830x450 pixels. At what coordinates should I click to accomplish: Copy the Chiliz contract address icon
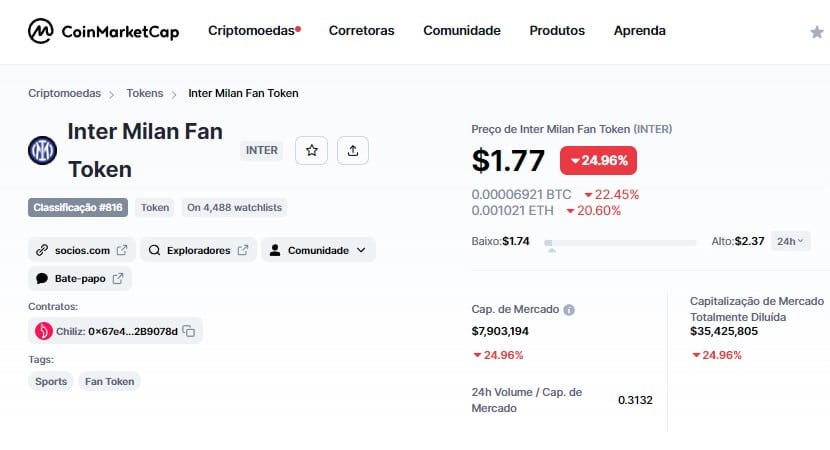click(x=189, y=331)
